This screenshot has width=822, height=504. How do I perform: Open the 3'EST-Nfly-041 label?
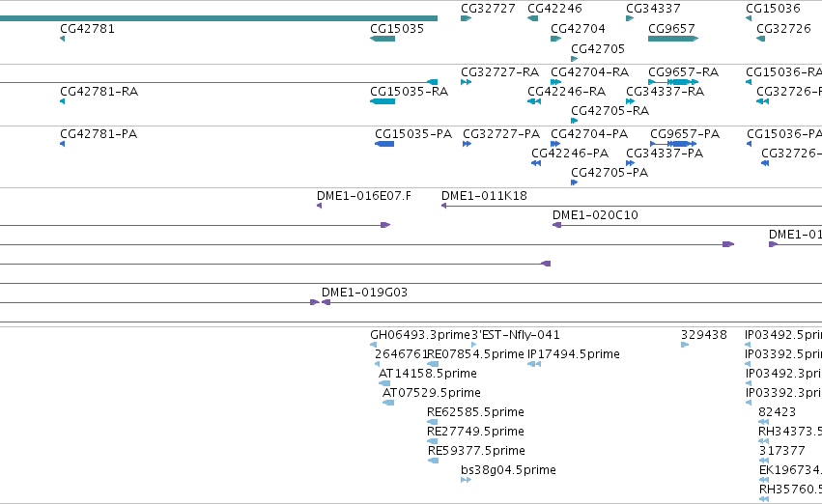point(516,335)
